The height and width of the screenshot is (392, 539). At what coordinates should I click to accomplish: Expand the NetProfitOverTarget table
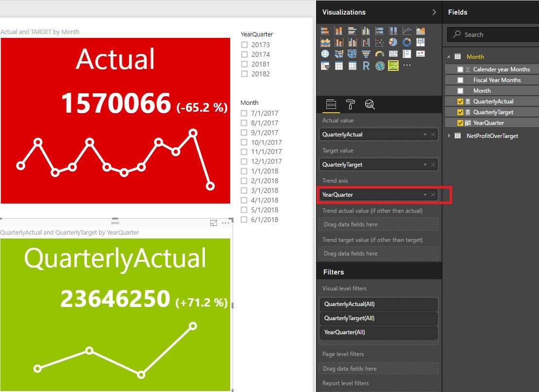point(449,136)
